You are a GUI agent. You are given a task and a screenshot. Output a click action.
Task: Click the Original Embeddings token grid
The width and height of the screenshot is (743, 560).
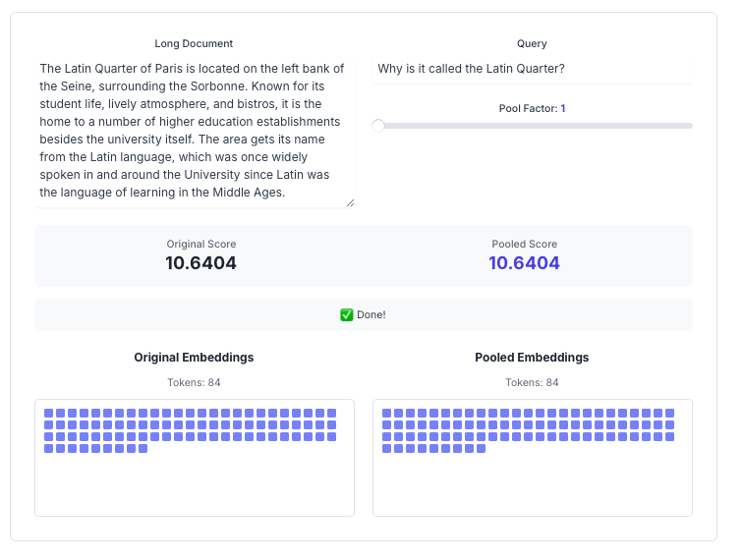(195, 458)
